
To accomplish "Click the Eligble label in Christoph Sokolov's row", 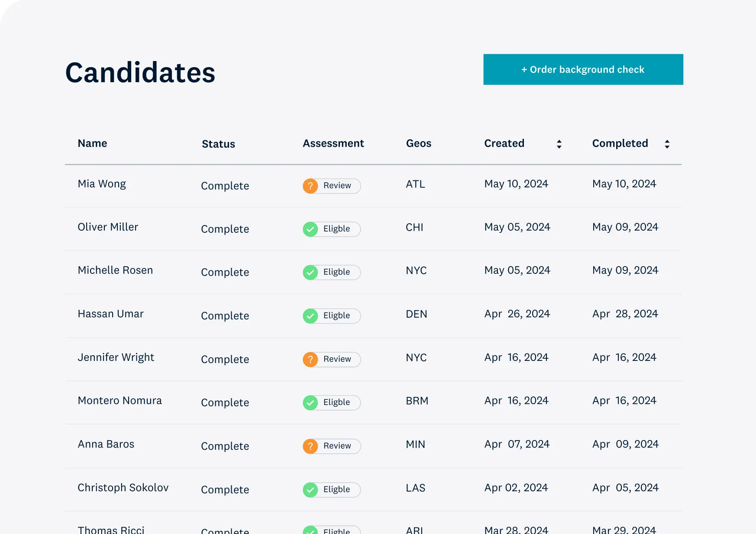I will point(336,489).
